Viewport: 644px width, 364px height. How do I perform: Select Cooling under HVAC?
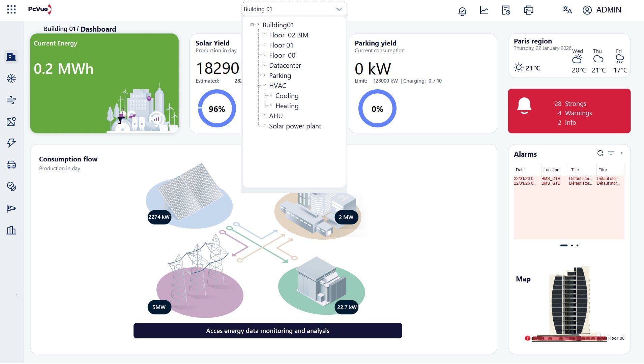click(x=287, y=96)
